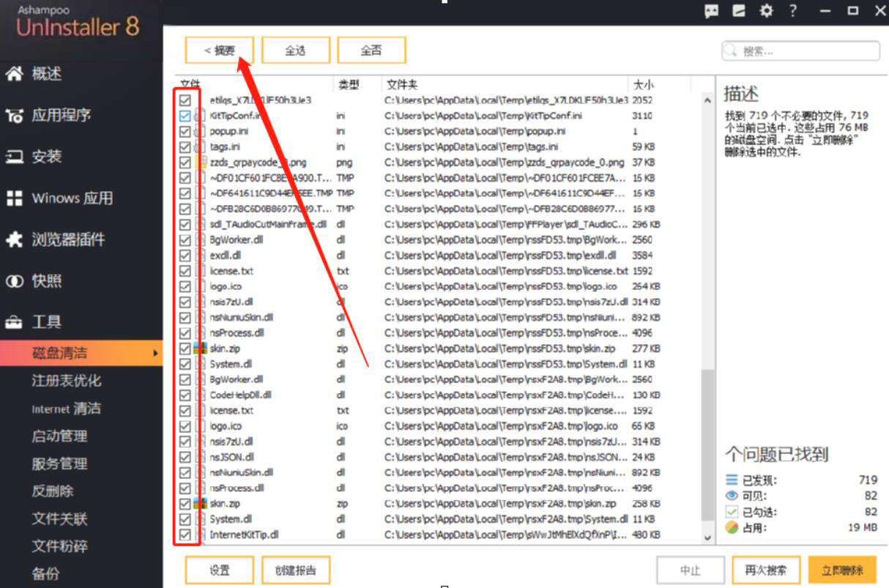Screen dimensions: 889x588
Task: Select the ~DF01CF601FCBE TMP file row
Action: pos(439,178)
